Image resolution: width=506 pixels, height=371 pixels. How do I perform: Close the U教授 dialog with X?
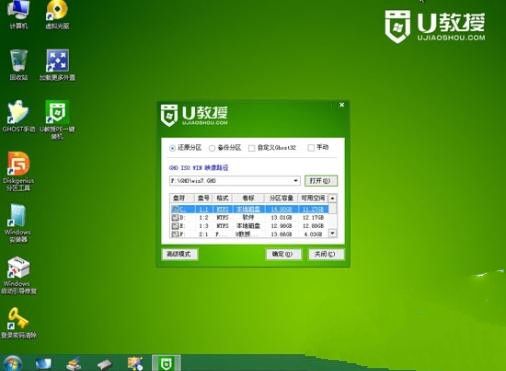(342, 105)
